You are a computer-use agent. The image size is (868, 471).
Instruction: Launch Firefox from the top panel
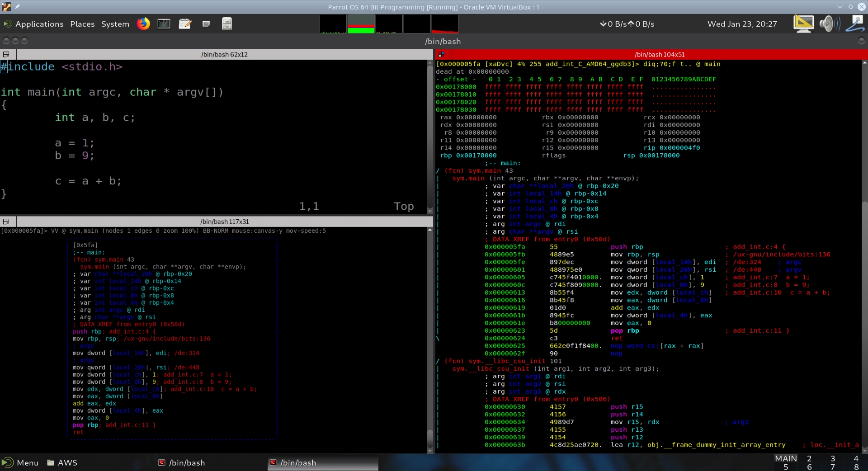143,24
